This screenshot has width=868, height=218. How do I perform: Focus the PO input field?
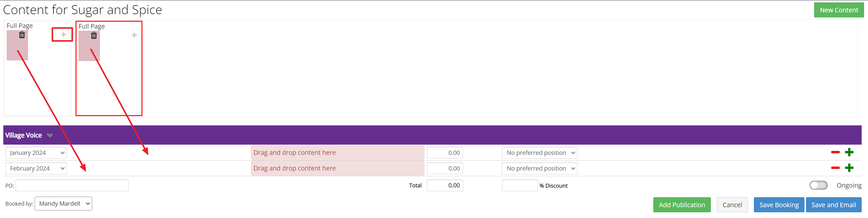tap(72, 185)
